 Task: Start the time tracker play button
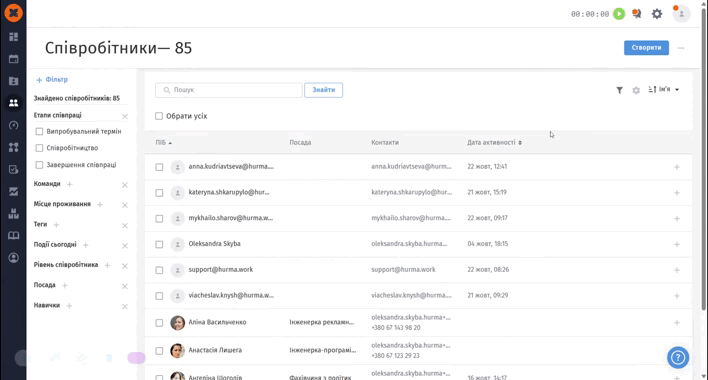(619, 14)
